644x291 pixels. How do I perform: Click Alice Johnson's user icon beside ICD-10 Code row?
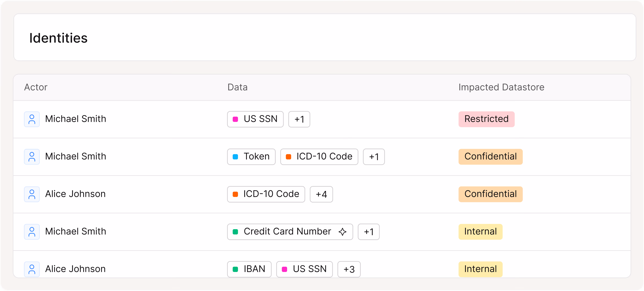point(32,194)
